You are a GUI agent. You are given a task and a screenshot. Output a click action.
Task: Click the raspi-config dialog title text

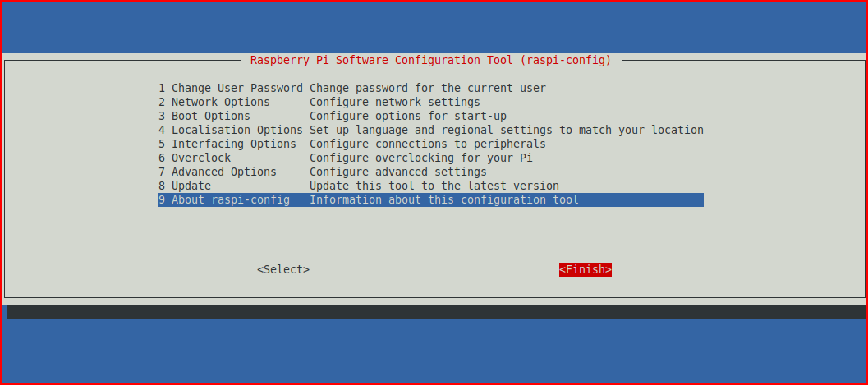430,60
